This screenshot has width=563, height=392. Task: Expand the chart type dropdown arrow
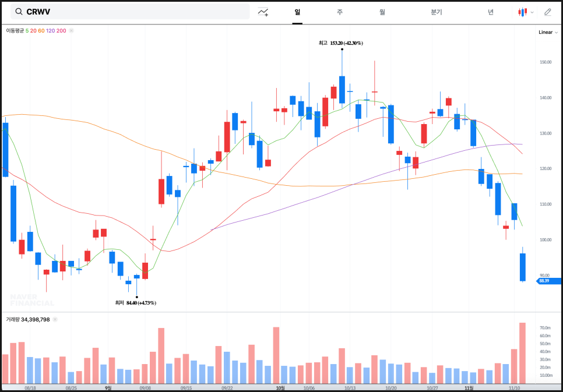coord(532,12)
